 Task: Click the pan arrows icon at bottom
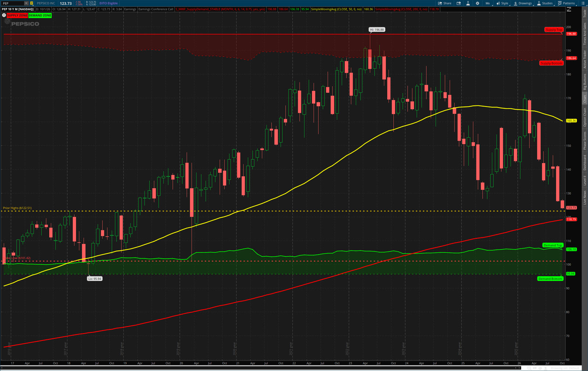[535, 368]
